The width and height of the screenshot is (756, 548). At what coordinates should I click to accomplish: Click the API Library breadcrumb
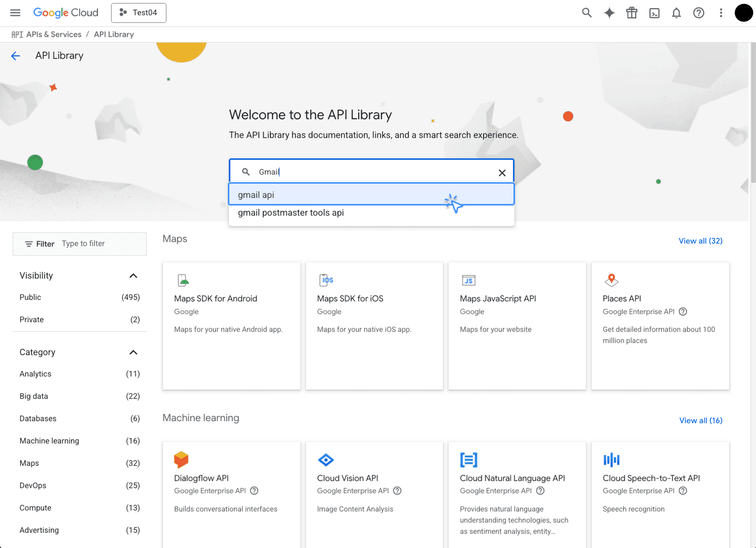[x=114, y=35]
